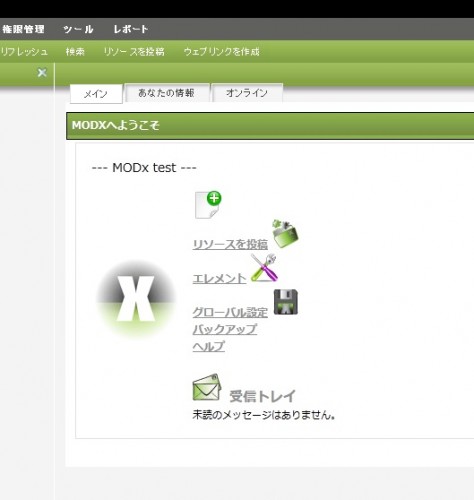Close the side panel with the X icon
Viewport: 474px width, 500px height.
tap(42, 72)
